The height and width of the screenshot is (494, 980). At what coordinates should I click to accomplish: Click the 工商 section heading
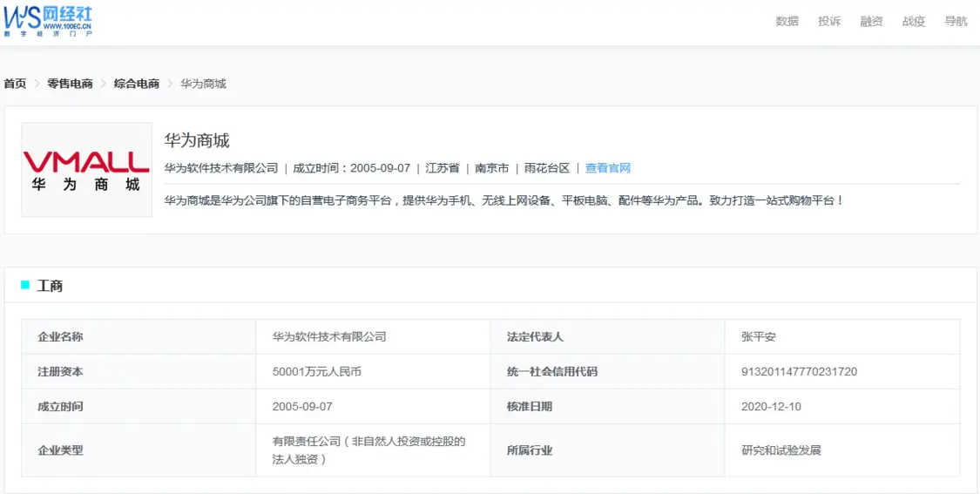pos(50,287)
